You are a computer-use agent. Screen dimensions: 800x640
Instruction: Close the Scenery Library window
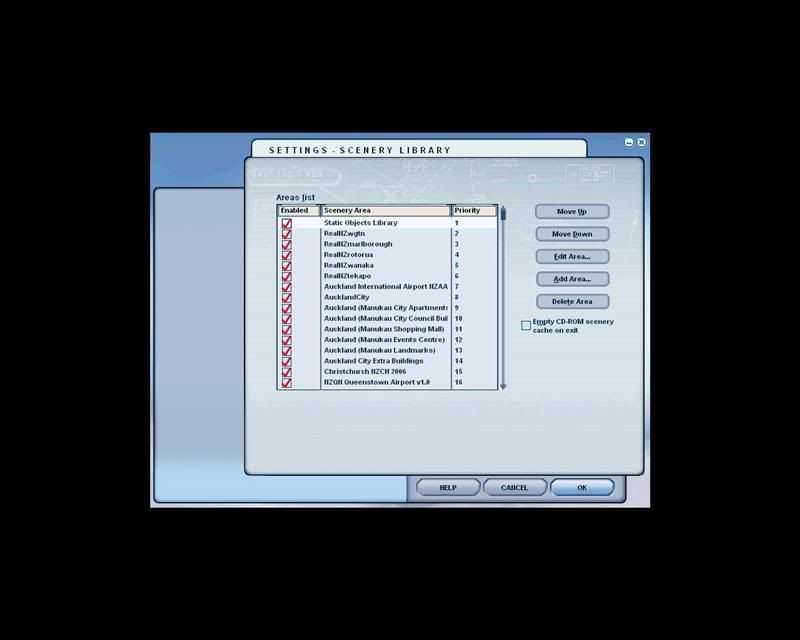[x=641, y=143]
